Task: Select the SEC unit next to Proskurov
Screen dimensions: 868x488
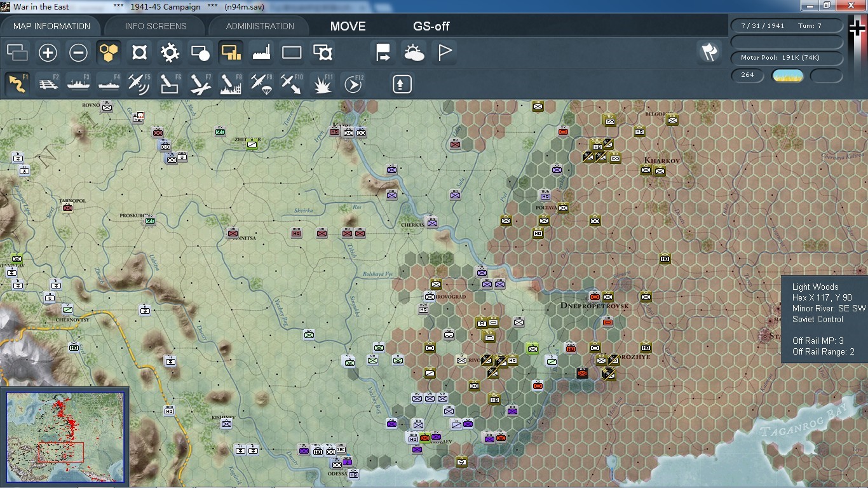Action: click(x=150, y=220)
